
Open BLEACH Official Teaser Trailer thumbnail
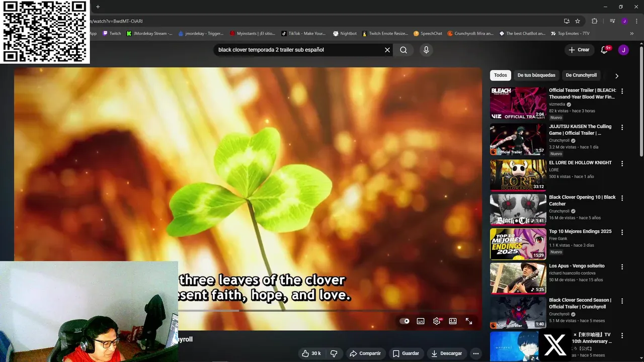click(518, 103)
